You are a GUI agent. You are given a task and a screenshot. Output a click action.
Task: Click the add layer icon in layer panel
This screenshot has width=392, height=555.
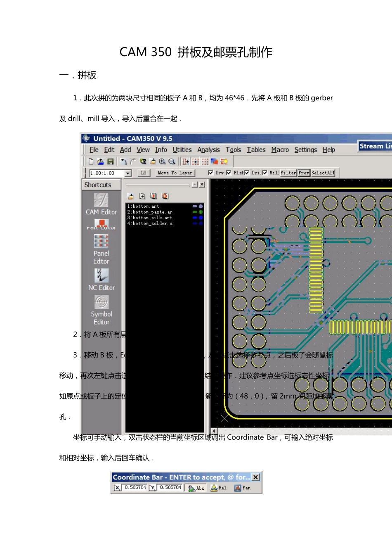click(x=142, y=196)
